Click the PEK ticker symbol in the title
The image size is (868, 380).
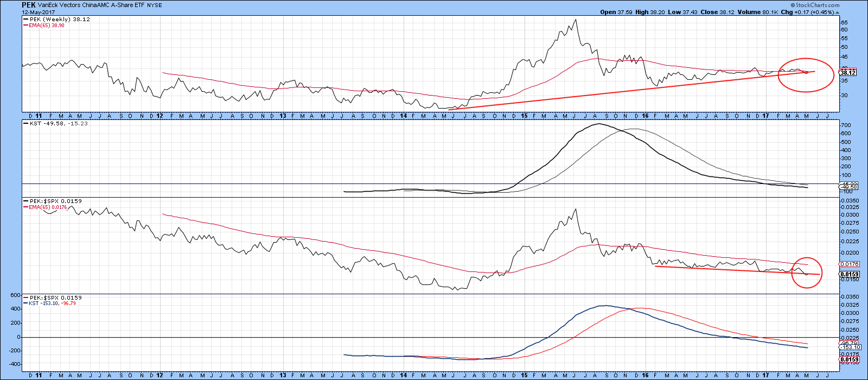(29, 5)
